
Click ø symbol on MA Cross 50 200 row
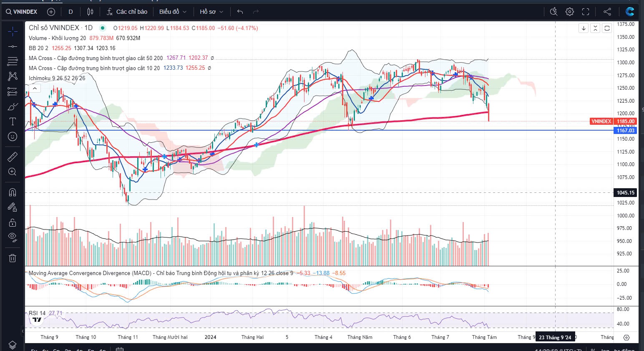click(212, 58)
